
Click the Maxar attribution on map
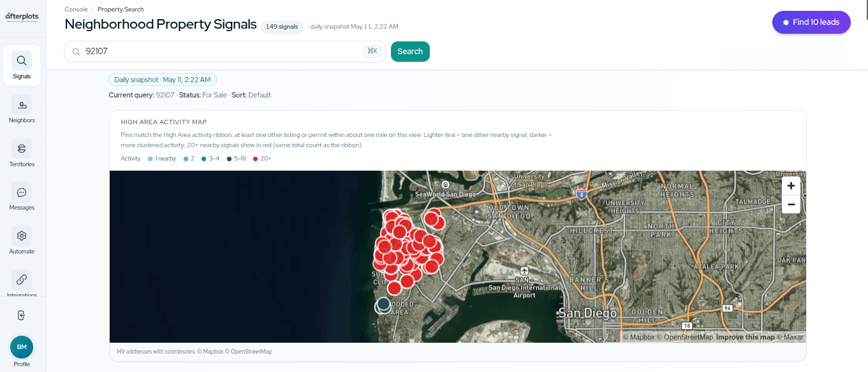[x=790, y=337]
